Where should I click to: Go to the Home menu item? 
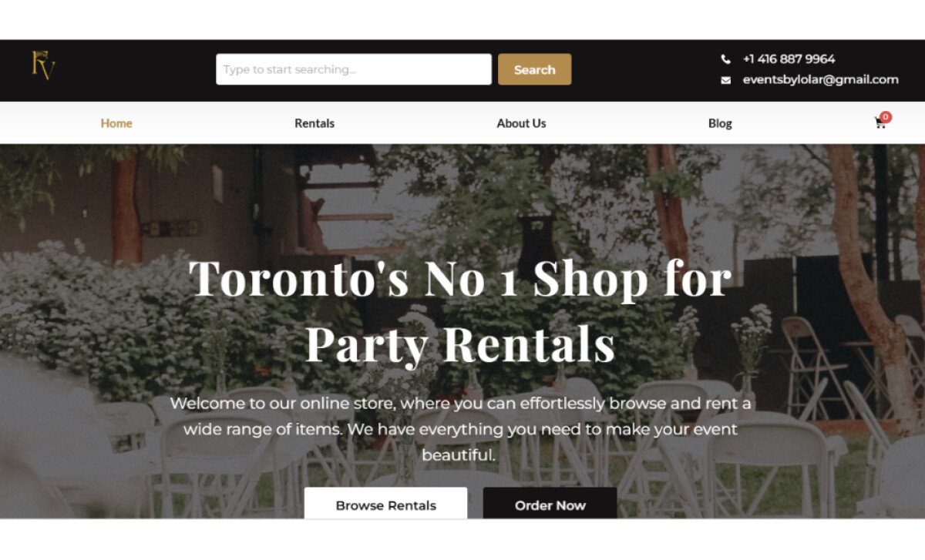[116, 123]
